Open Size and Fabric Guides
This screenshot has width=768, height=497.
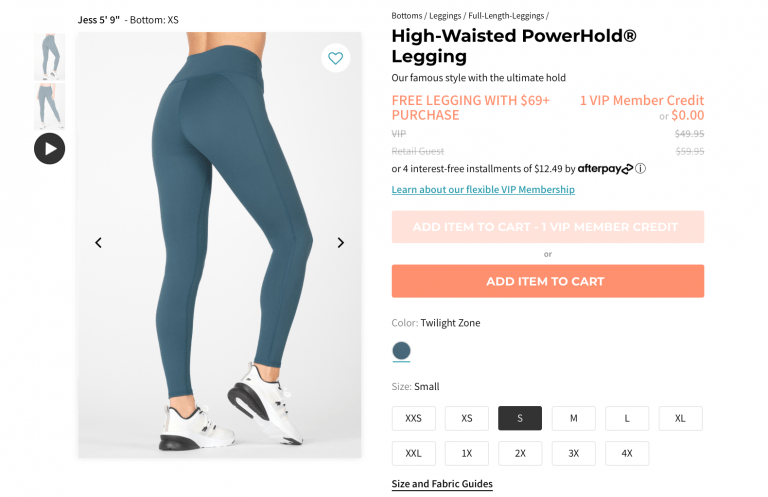coord(442,484)
